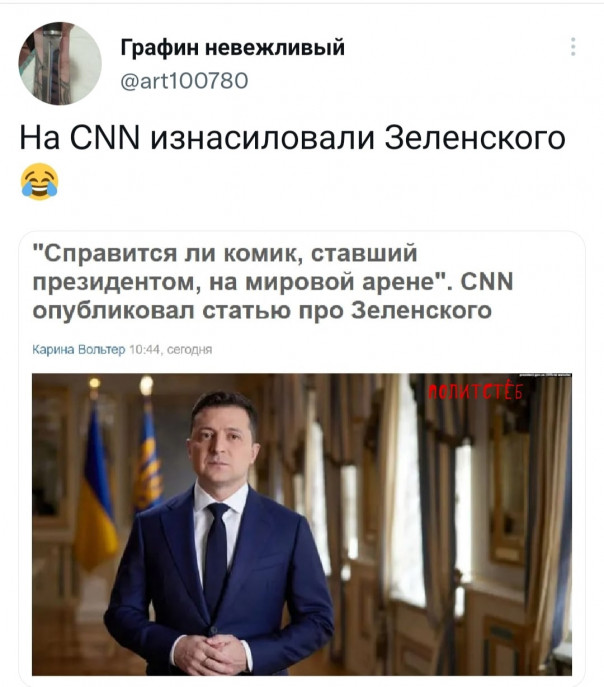Select the word CNN in the article headline
This screenshot has width=604, height=687.
coord(487,281)
